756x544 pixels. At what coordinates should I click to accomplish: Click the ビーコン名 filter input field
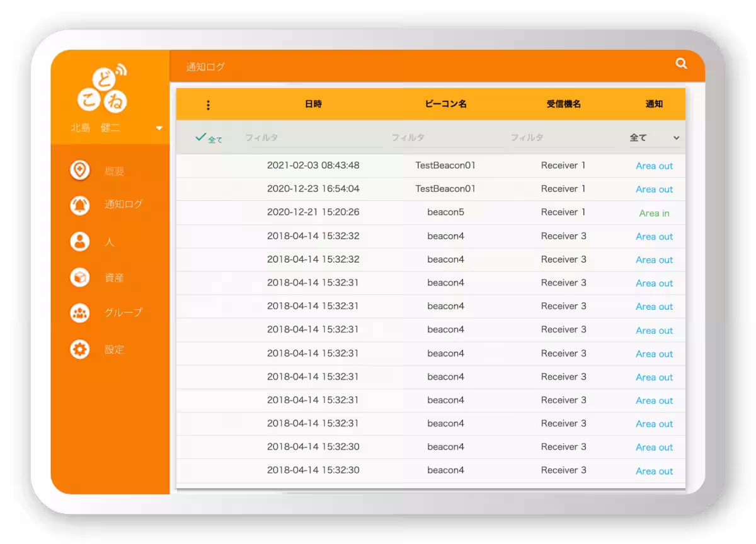447,138
